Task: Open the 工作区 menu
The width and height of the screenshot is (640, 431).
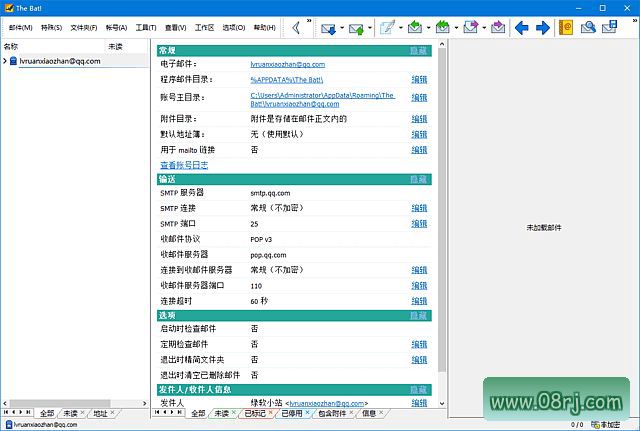Action: pos(204,28)
